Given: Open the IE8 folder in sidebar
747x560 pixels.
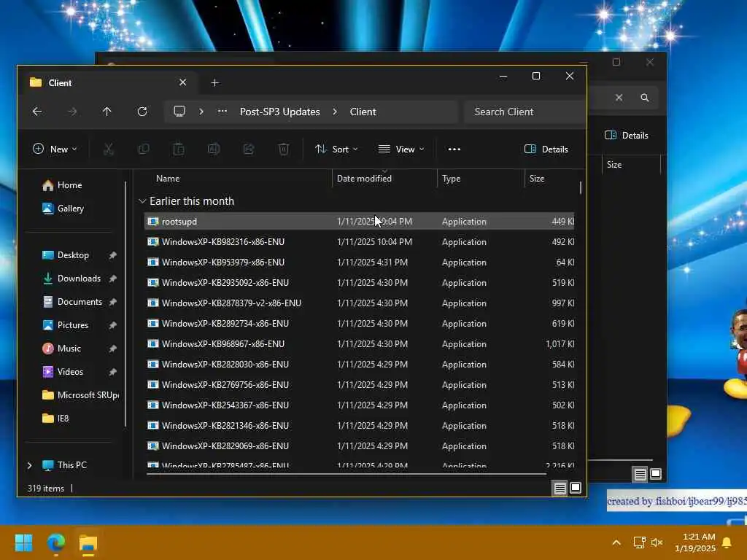Looking at the screenshot, I should coord(63,418).
